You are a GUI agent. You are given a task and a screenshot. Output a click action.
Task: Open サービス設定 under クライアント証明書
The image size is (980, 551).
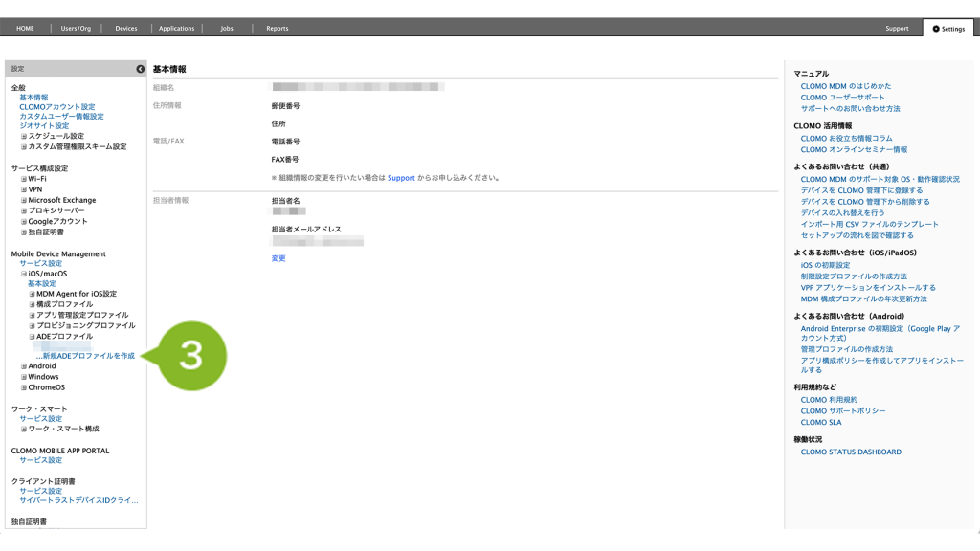point(40,491)
